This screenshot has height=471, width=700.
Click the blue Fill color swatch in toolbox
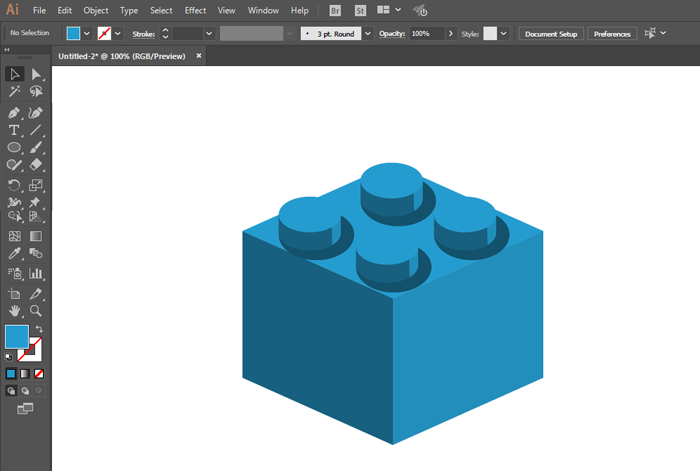[x=17, y=337]
